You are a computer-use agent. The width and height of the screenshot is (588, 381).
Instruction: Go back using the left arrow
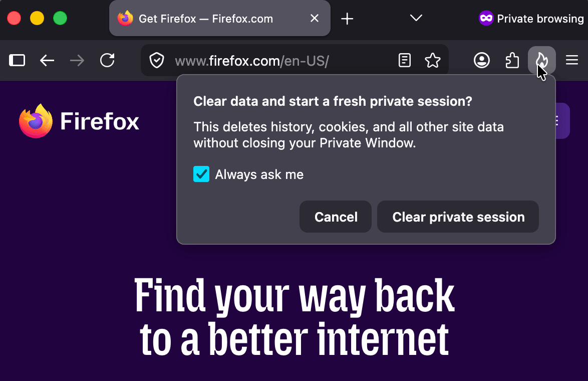coord(47,60)
